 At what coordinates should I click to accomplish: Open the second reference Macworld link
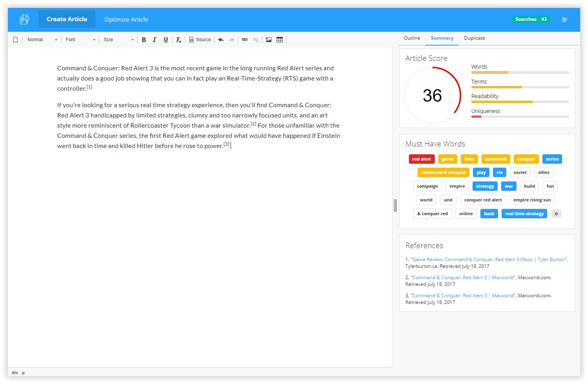click(463, 278)
